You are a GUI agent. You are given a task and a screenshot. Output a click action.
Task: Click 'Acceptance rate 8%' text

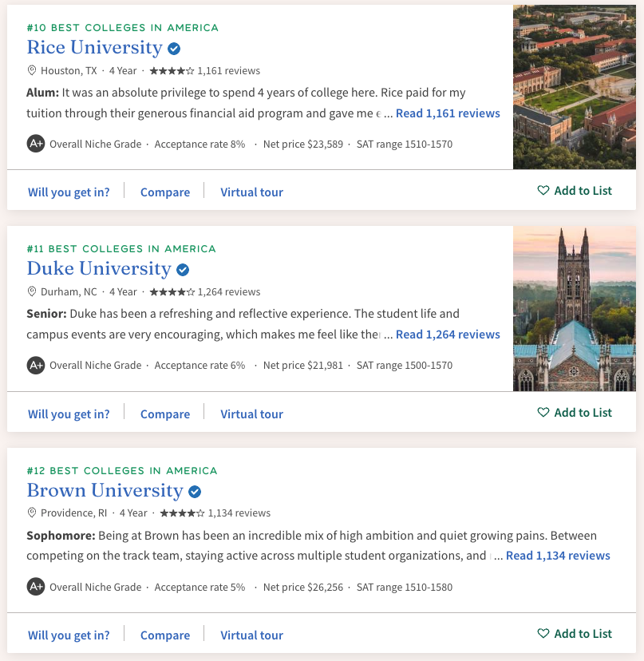pyautogui.click(x=200, y=144)
